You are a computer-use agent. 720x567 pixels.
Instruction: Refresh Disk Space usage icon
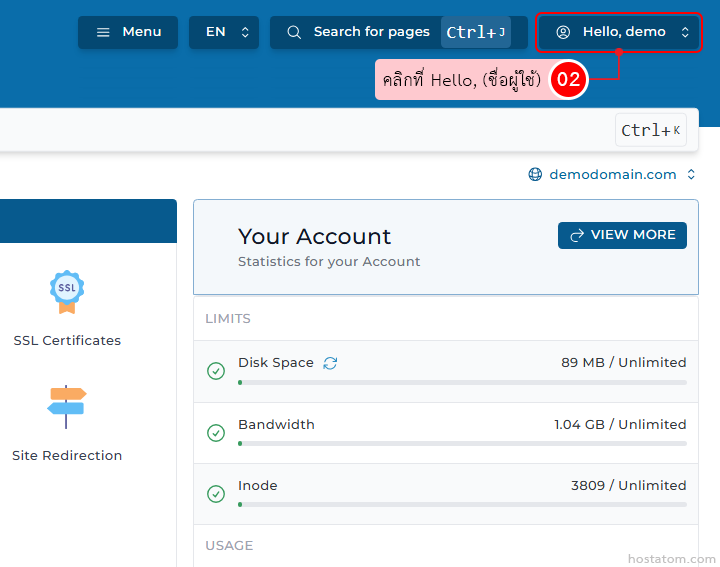(330, 363)
